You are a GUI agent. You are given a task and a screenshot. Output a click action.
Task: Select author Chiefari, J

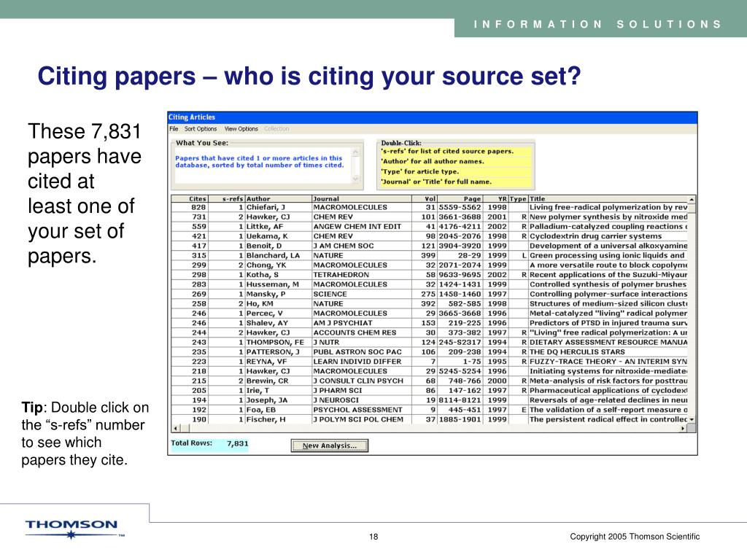pos(266,207)
